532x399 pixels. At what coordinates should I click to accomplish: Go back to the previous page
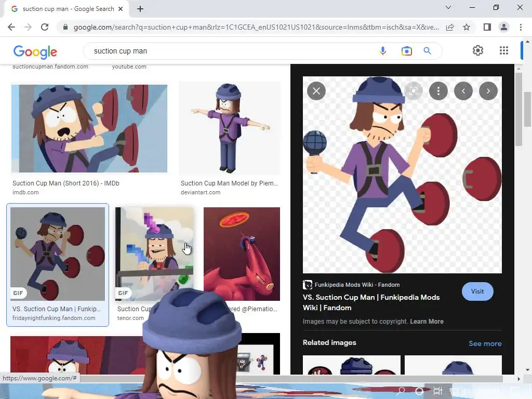[11, 27]
